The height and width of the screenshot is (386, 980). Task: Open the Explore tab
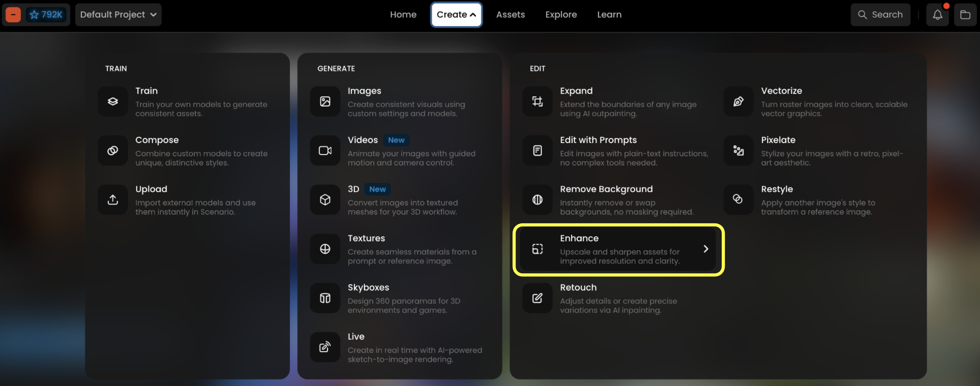561,15
